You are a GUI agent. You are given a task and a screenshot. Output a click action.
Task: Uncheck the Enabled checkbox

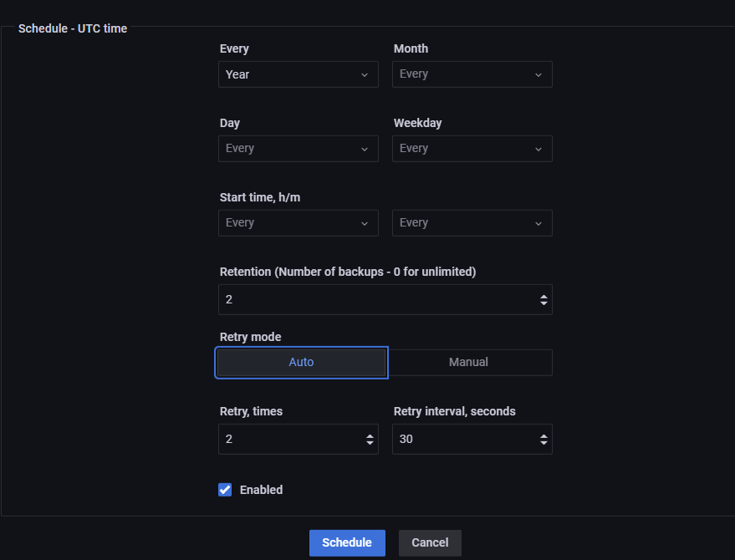point(225,490)
